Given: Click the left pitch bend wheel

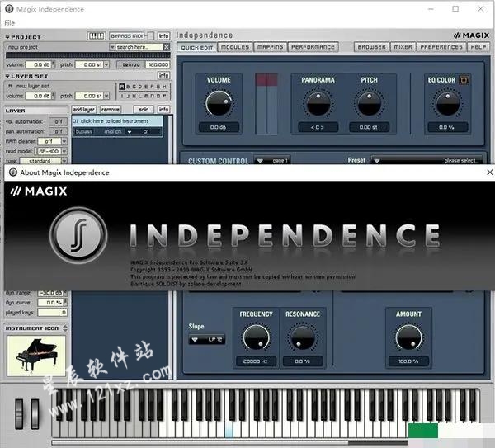Looking at the screenshot, I should (19, 413).
